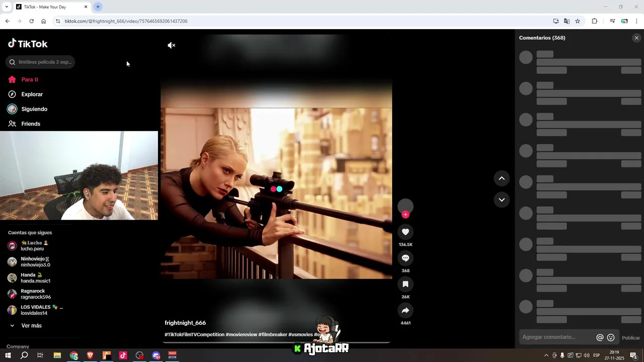Show hidden system tray icons
The image size is (644, 362).
(x=546, y=355)
